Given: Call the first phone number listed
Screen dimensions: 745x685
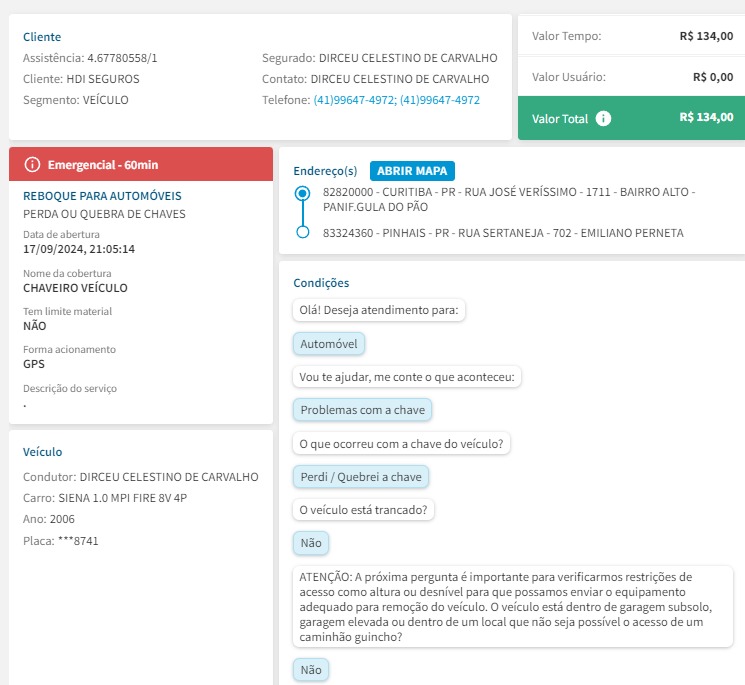Looking at the screenshot, I should pos(355,100).
